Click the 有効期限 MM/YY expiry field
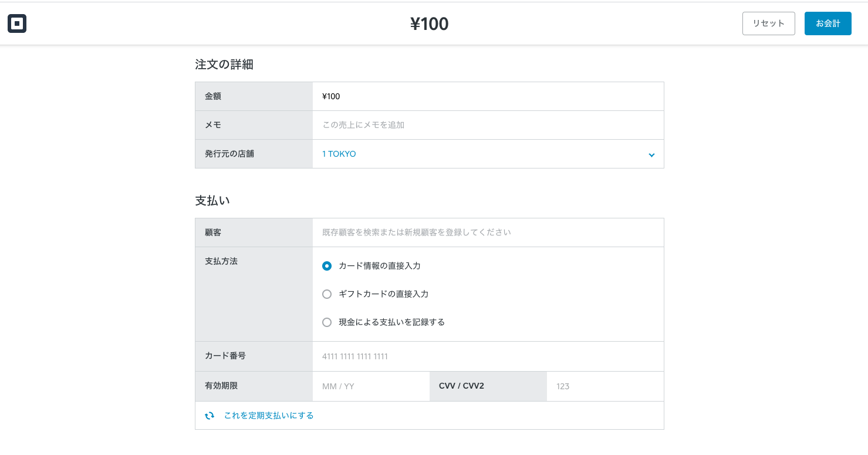868x455 pixels. pyautogui.click(x=371, y=386)
